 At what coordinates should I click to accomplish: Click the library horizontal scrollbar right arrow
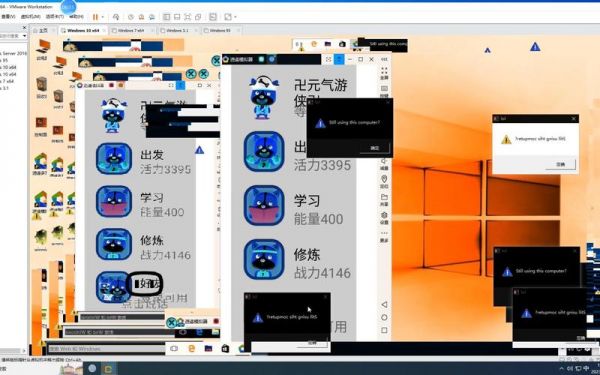click(x=24, y=351)
